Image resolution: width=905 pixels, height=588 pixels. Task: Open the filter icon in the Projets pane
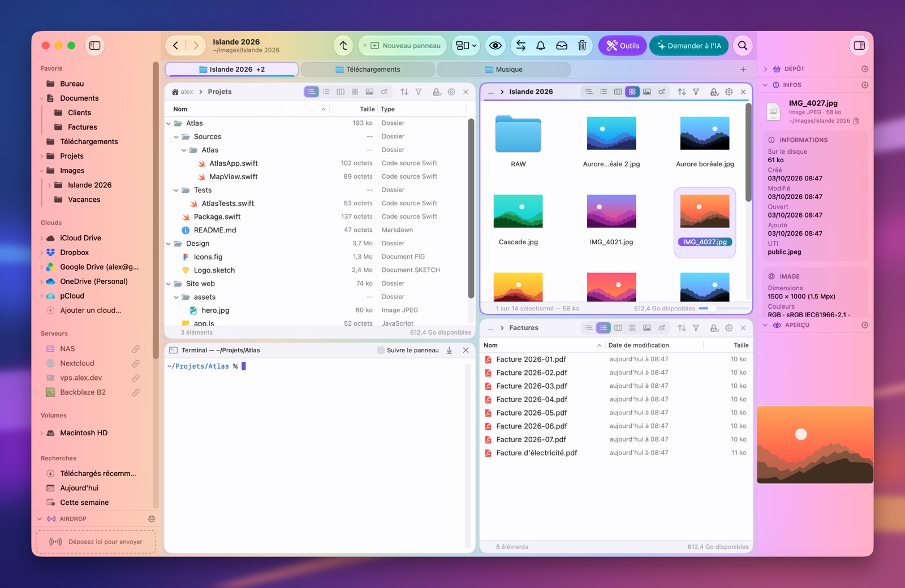(419, 92)
